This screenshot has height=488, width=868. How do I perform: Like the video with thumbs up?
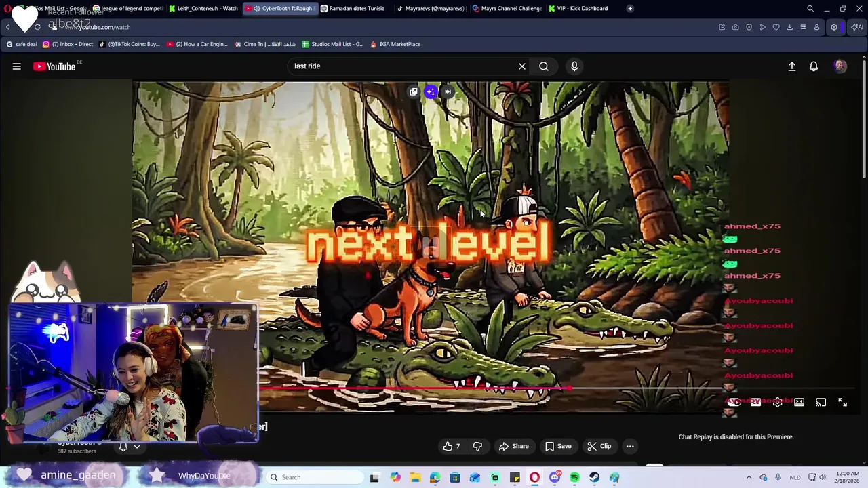(452, 446)
